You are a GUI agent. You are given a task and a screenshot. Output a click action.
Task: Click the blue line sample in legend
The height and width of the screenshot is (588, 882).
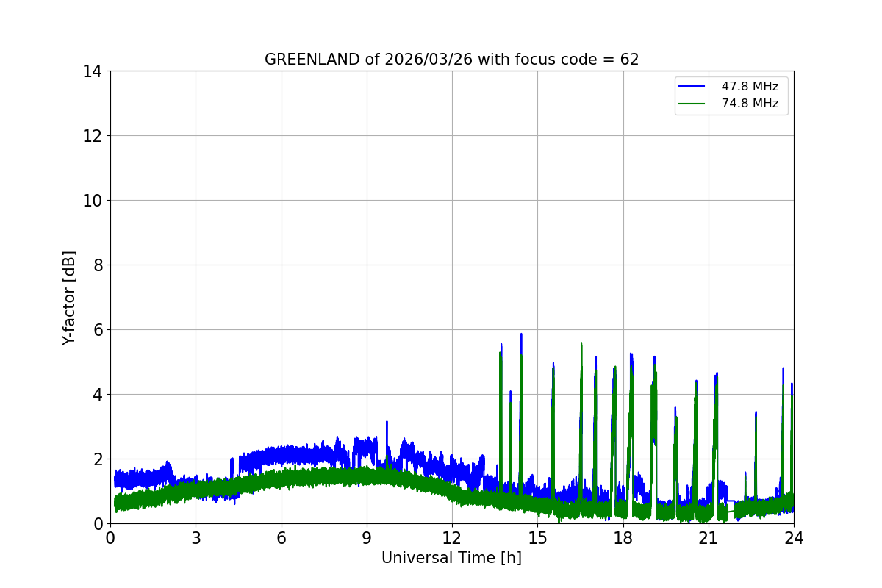pos(691,87)
